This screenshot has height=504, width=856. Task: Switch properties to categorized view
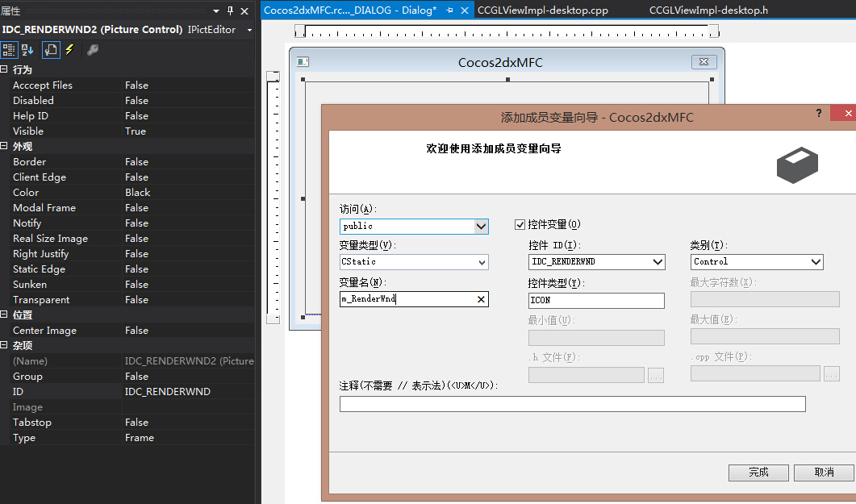point(9,50)
